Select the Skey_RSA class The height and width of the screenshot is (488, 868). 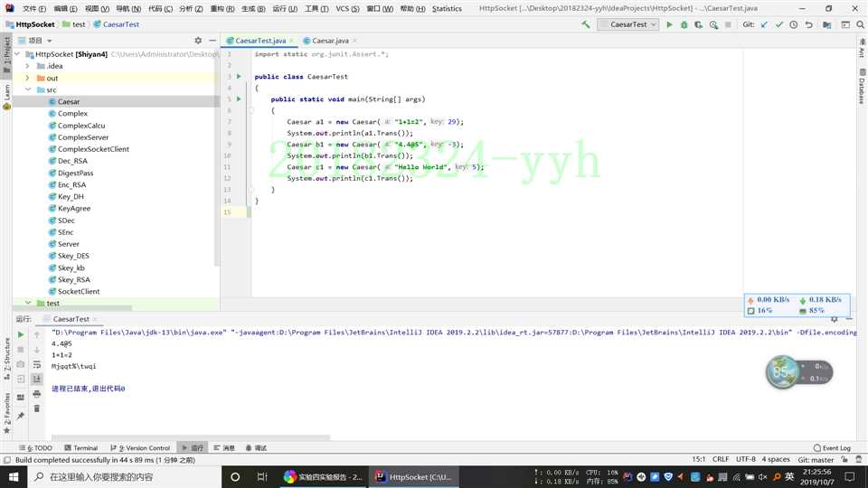(73, 279)
